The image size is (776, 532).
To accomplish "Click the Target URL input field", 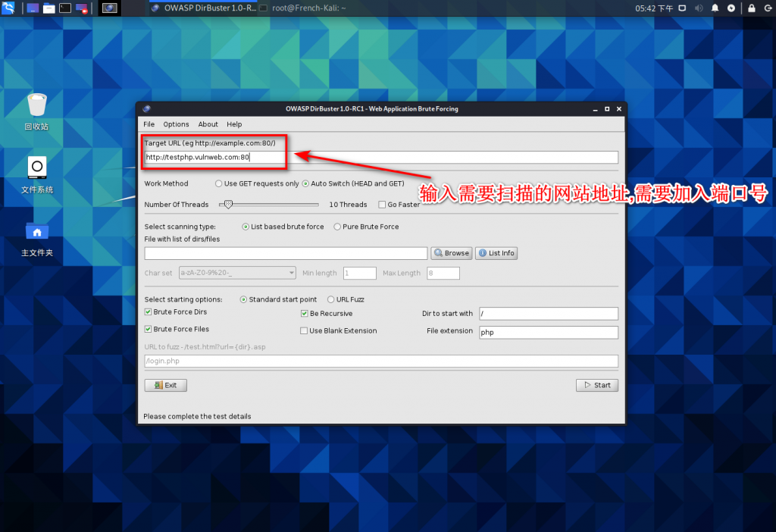I will pos(381,158).
